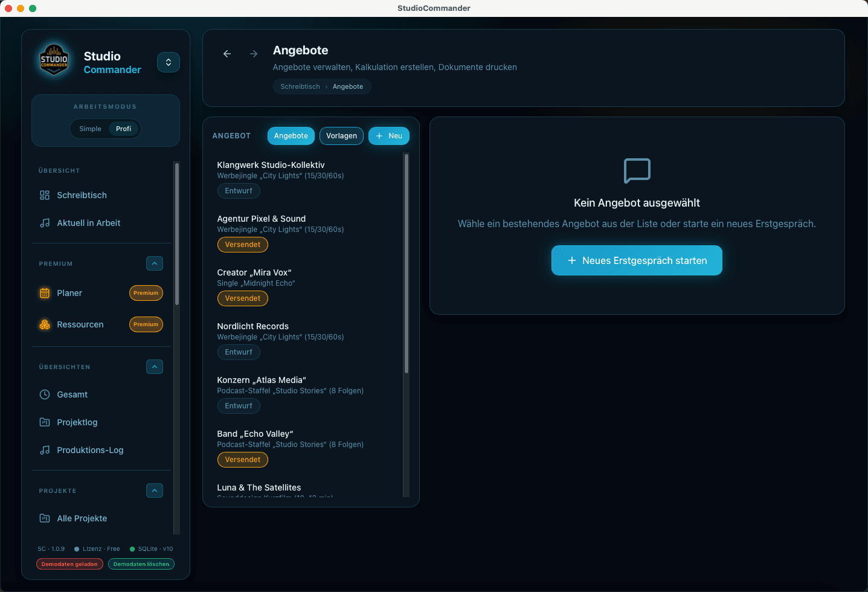Open Alle Projekte folder icon
Screen dimensions: 868x592
[x=45, y=518]
